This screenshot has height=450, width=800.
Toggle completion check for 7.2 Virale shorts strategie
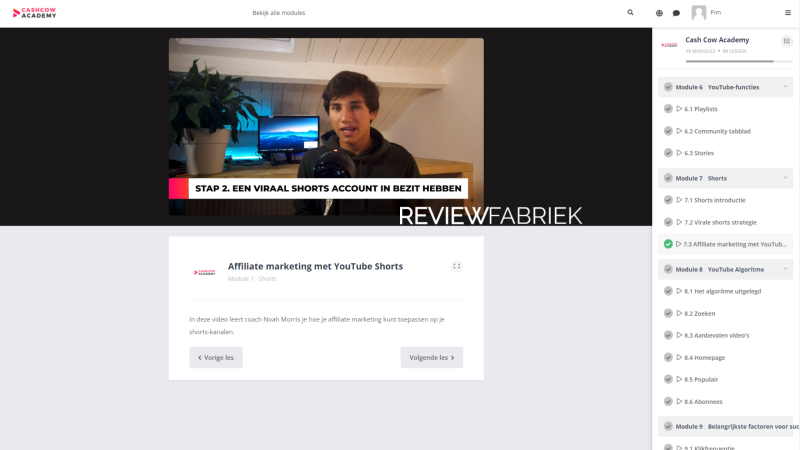(668, 222)
